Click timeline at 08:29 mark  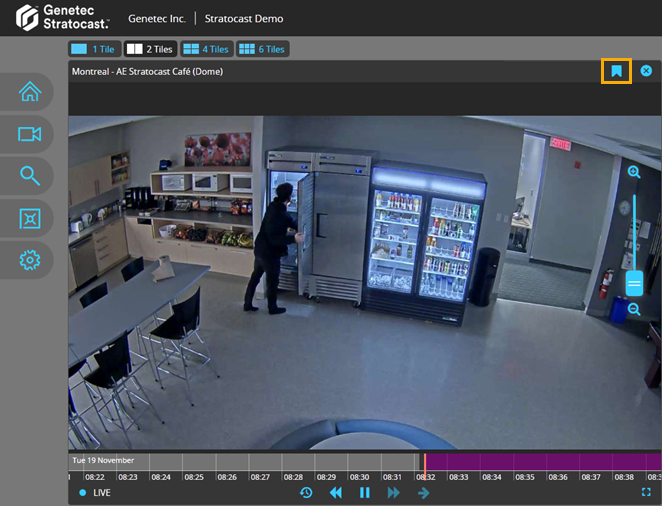pyautogui.click(x=326, y=477)
